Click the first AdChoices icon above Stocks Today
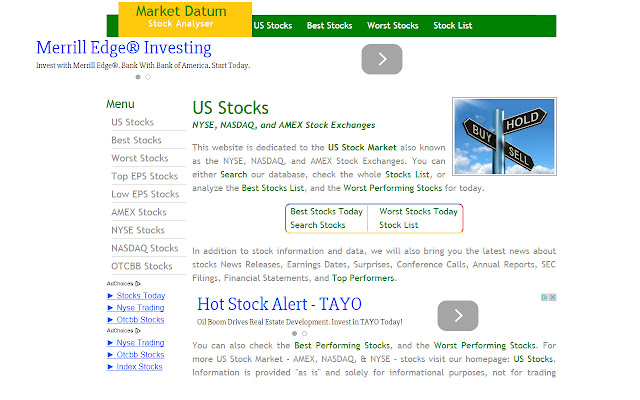 tap(138, 283)
